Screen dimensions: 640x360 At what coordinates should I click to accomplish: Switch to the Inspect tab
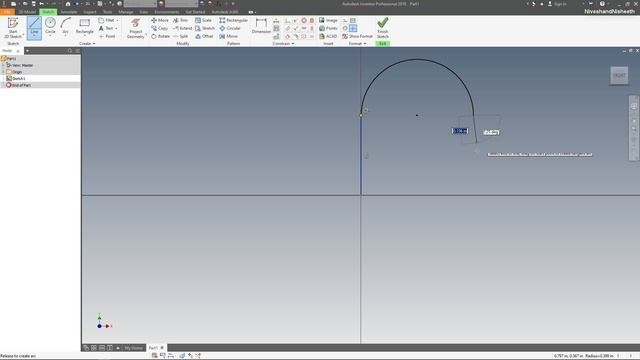tap(90, 12)
